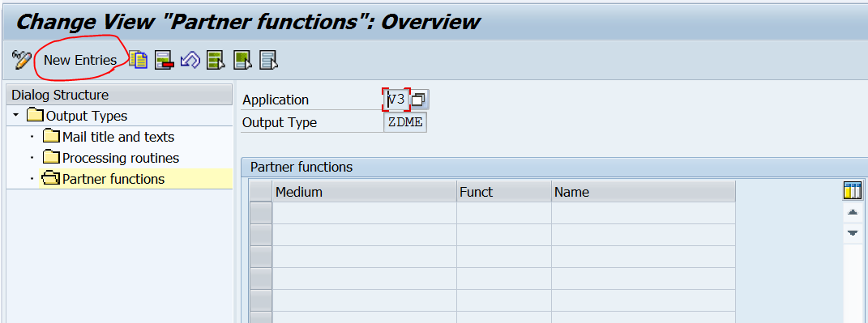Click the Partner functions open folder icon
Image resolution: width=868 pixels, height=323 pixels.
pyautogui.click(x=51, y=179)
